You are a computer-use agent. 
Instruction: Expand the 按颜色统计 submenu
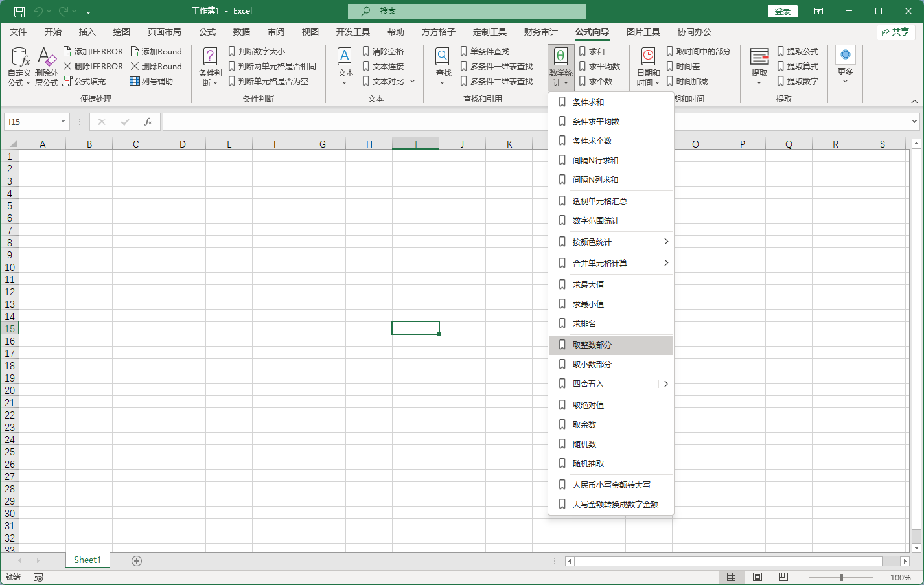coord(665,242)
